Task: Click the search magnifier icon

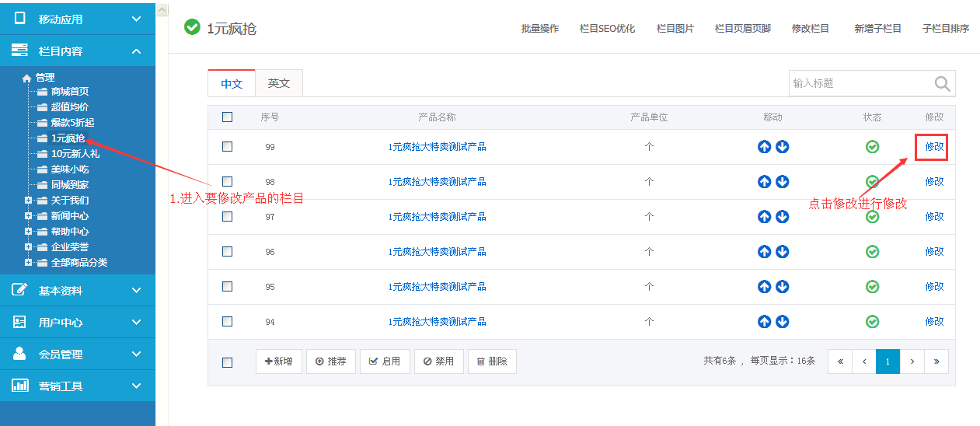Action: click(x=942, y=84)
